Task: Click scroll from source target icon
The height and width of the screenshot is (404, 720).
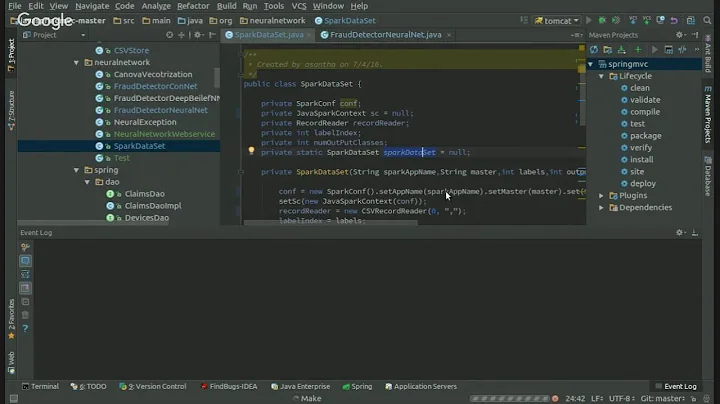Action: click(x=169, y=35)
